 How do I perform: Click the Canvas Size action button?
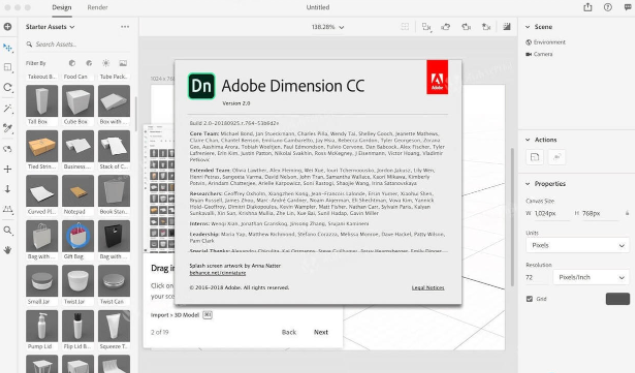click(535, 157)
